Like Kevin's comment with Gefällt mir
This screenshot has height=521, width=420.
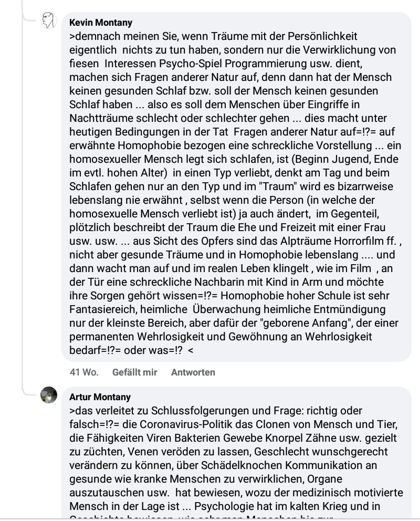pyautogui.click(x=134, y=372)
